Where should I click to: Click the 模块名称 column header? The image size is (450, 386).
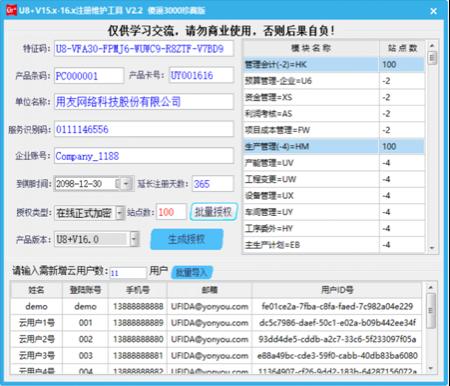311,48
